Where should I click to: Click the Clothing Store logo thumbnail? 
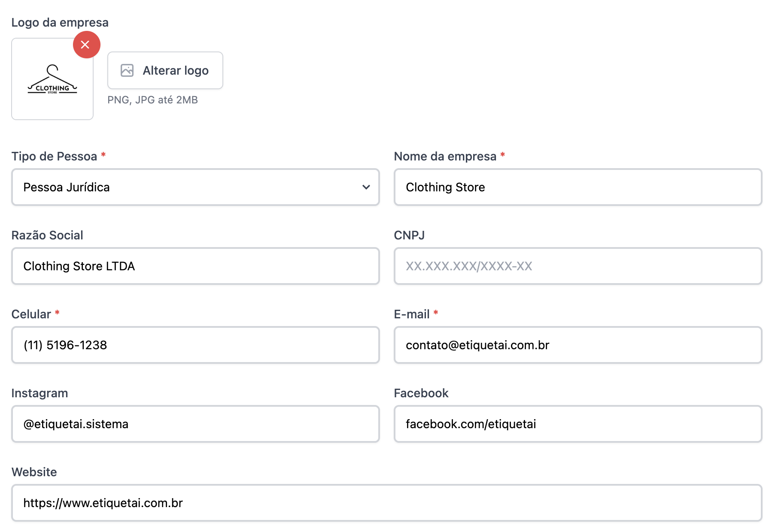click(x=52, y=80)
